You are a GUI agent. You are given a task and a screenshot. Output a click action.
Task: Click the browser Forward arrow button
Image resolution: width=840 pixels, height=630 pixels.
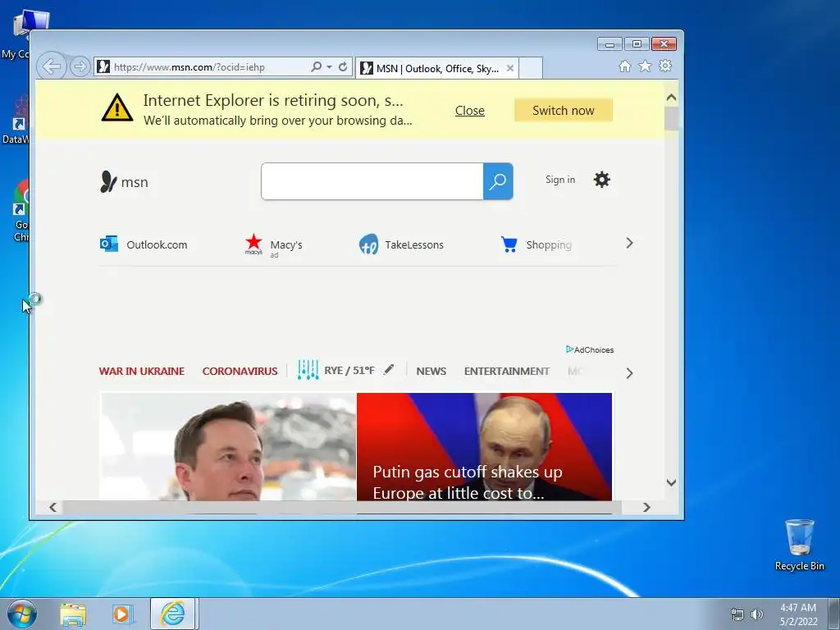pyautogui.click(x=80, y=67)
